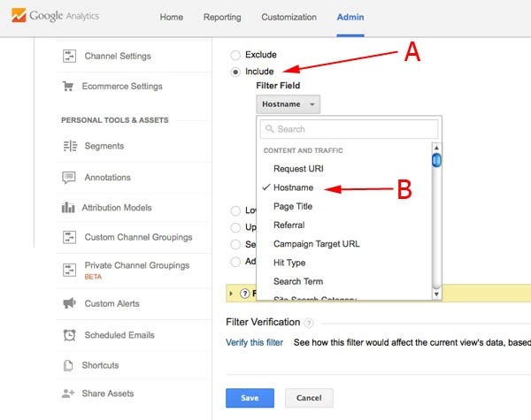Image resolution: width=531 pixels, height=420 pixels.
Task: Select the radio button labeled Up
Action: pos(235,227)
